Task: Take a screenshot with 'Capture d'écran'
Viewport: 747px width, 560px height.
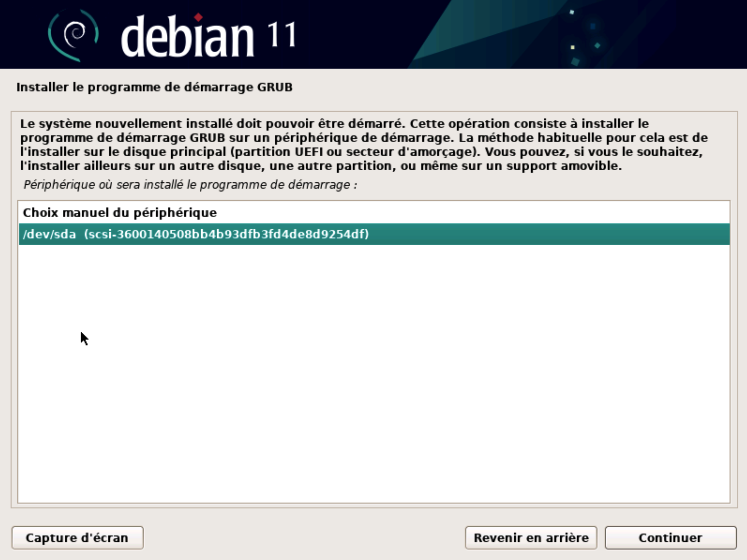Action: click(x=77, y=538)
